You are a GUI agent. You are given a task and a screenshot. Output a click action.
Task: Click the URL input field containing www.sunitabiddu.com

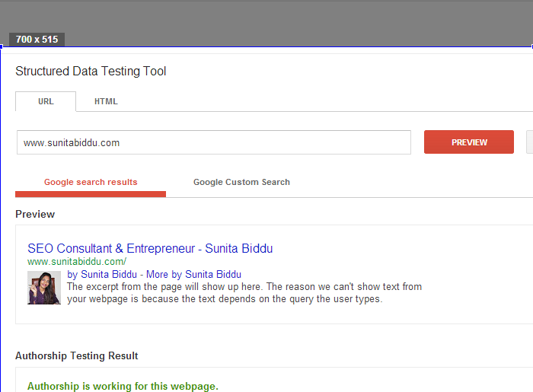pos(214,142)
